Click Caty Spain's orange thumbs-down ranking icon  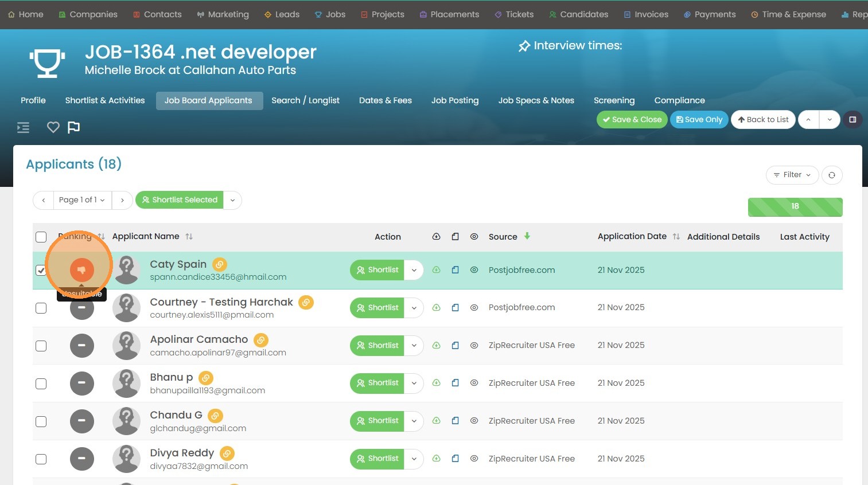(x=81, y=269)
